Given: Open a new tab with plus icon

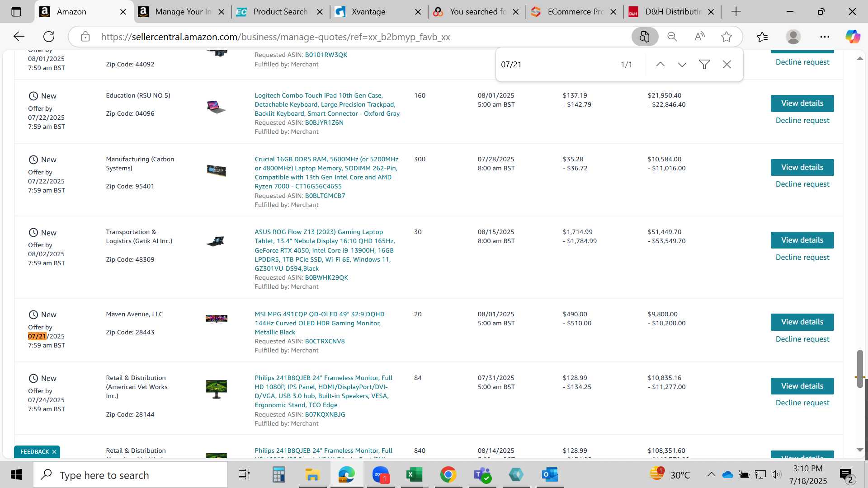Looking at the screenshot, I should click(736, 12).
